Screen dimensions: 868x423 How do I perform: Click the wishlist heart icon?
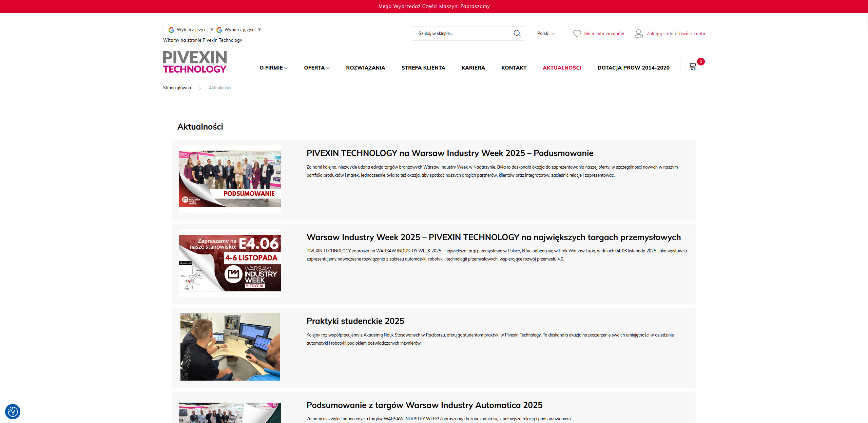[577, 34]
